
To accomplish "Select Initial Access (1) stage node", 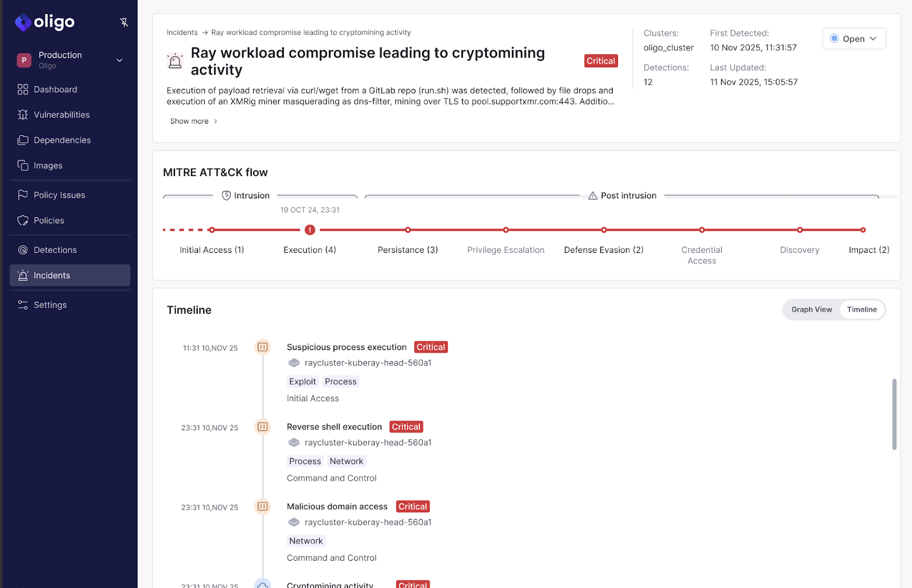I will click(x=211, y=230).
